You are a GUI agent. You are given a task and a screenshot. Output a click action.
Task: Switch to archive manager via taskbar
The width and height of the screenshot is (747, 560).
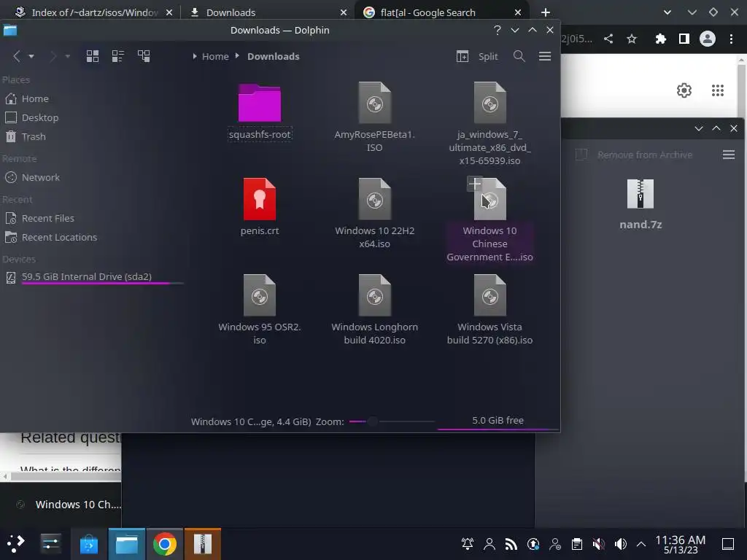[203, 544]
